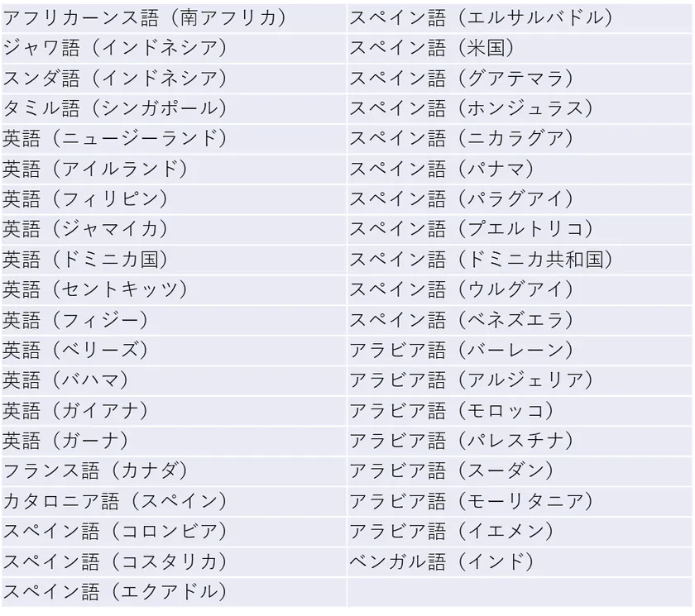Select the ジャワ語（インドネシア） entry
695x616 pixels.
114,48
